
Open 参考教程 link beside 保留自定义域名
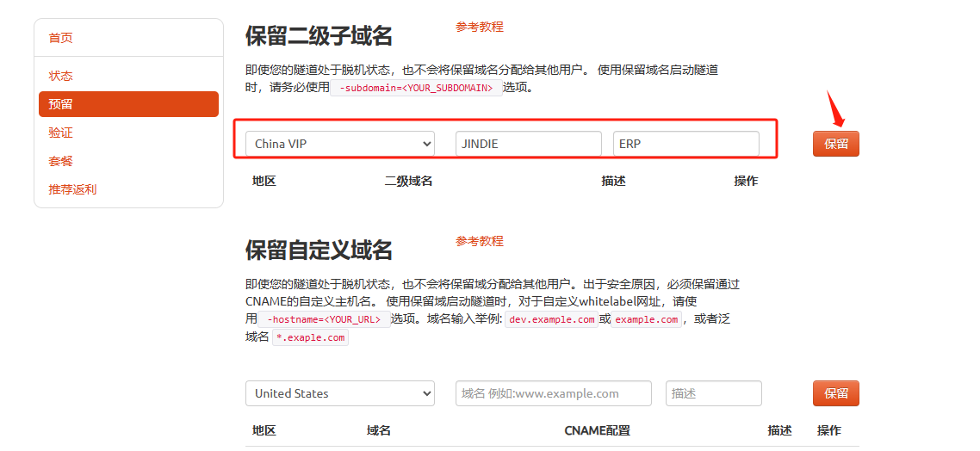[x=480, y=241]
